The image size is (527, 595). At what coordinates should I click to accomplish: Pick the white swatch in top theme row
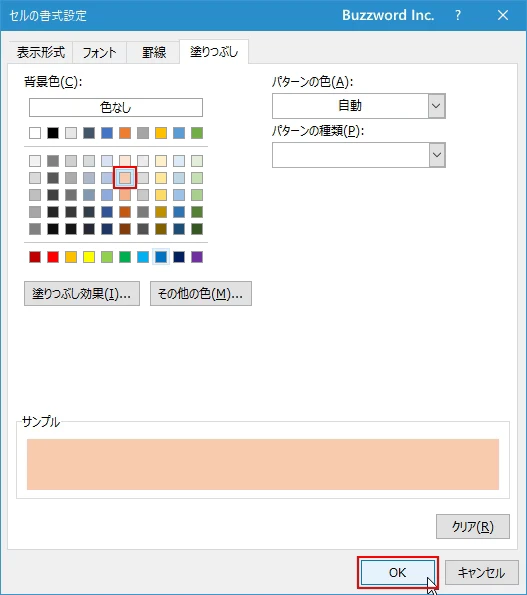click(35, 133)
